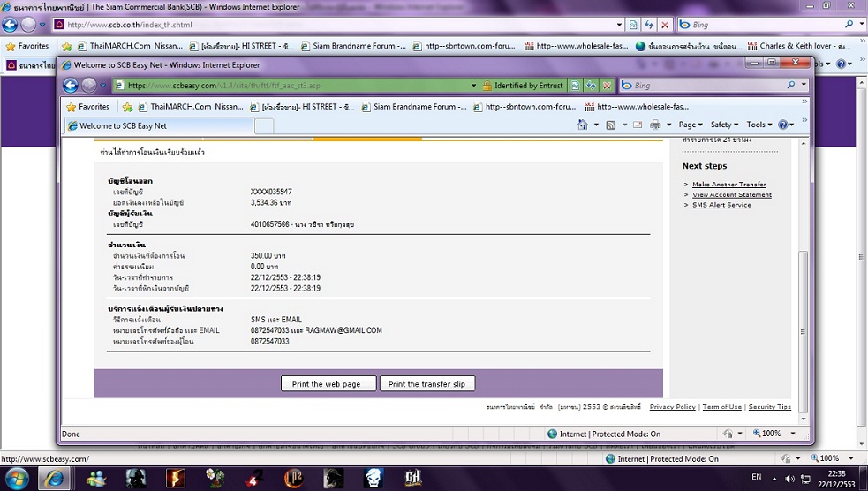Add to favorites bar in SCB Easy Net
The height and width of the screenshot is (491, 868).
point(127,107)
